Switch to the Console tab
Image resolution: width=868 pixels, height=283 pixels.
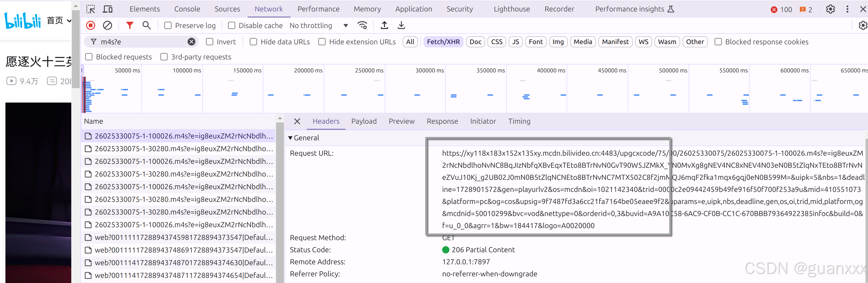click(x=187, y=9)
